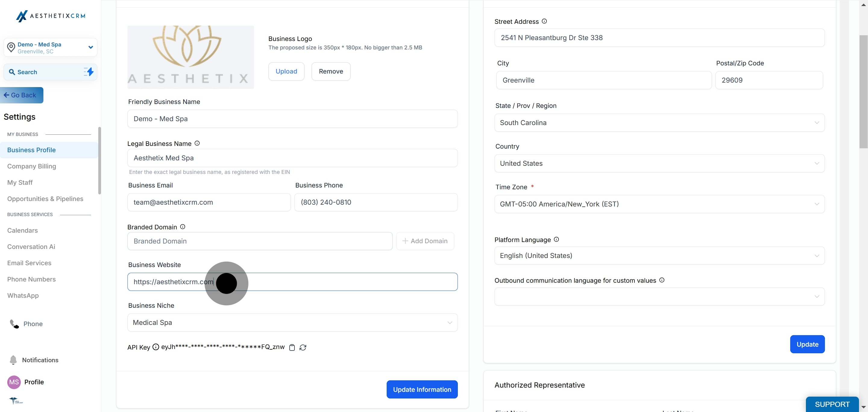Click the Update Information button

(x=422, y=389)
